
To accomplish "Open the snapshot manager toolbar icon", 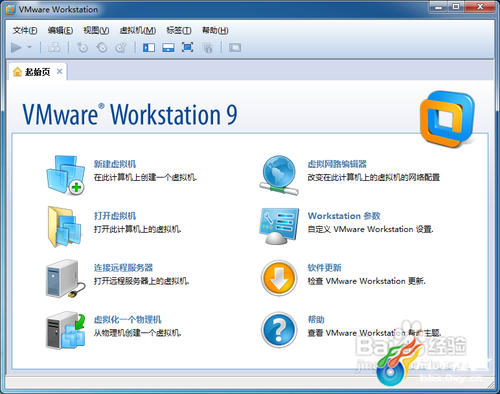I will click(x=121, y=48).
